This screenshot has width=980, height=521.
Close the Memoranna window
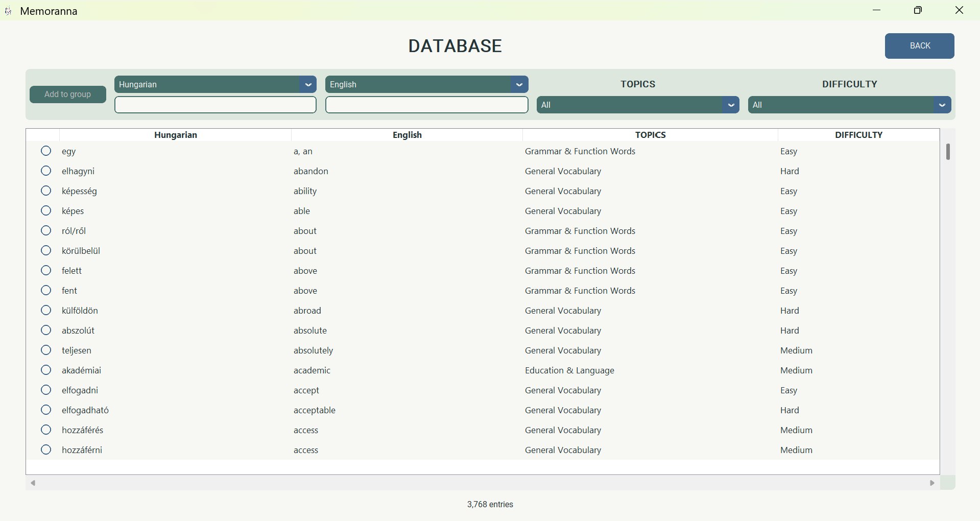tap(959, 10)
